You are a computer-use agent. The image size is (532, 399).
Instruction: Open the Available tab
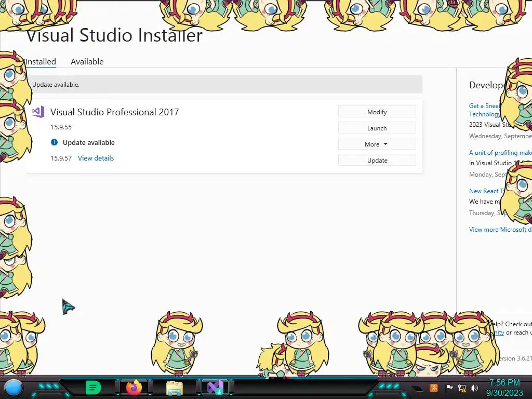coord(87,62)
